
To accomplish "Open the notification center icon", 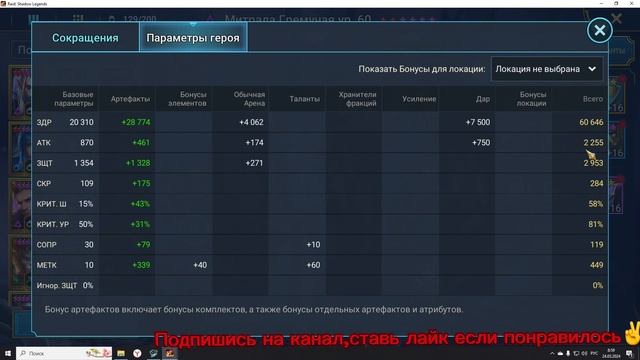I will [x=629, y=353].
